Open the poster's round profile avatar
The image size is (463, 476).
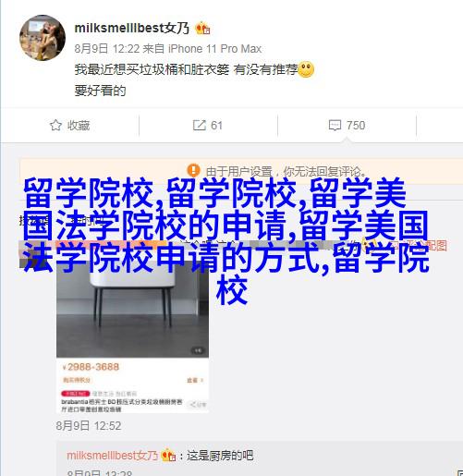(x=43, y=38)
